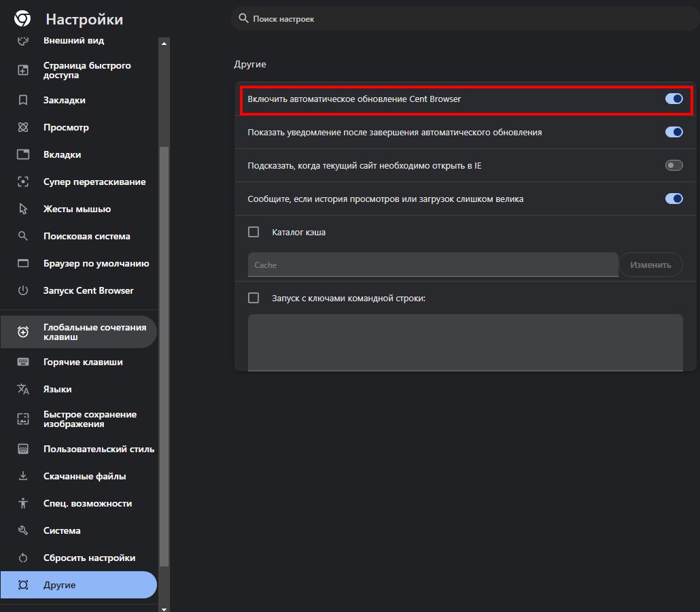Click the tab icon beside Вкладки
This screenshot has height=612, width=700.
(23, 154)
